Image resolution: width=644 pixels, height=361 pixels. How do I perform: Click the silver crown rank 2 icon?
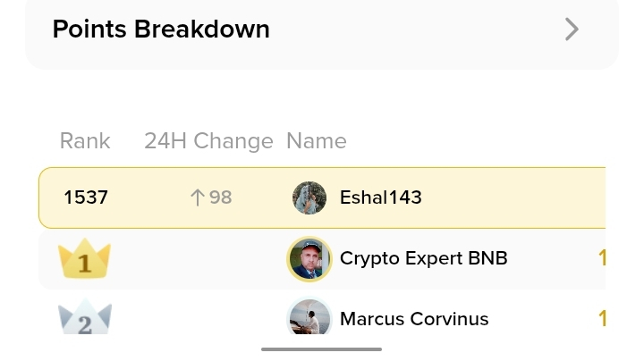click(x=84, y=319)
